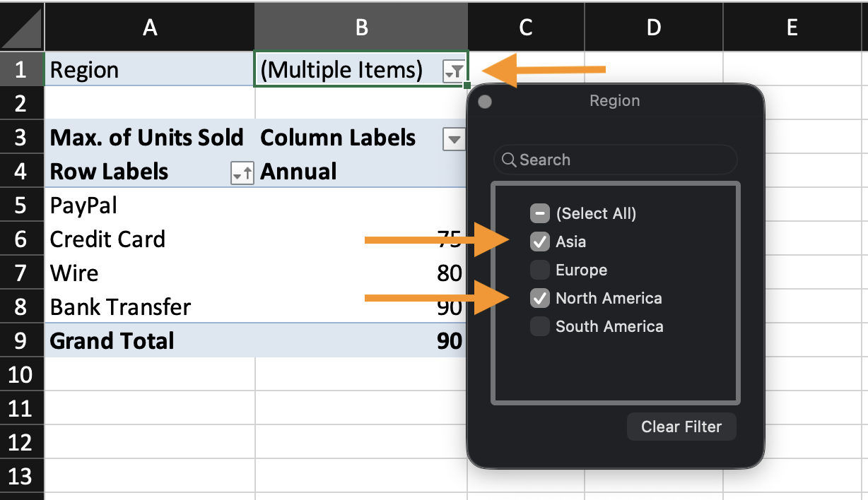The height and width of the screenshot is (500, 868).
Task: Click the Clear Filter button
Action: pyautogui.click(x=681, y=427)
